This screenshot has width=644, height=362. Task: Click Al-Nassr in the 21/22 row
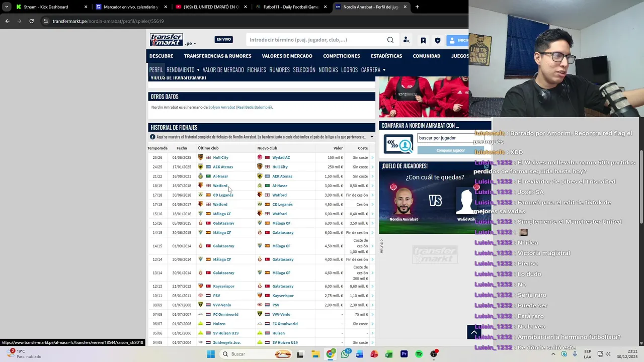pos(220,176)
